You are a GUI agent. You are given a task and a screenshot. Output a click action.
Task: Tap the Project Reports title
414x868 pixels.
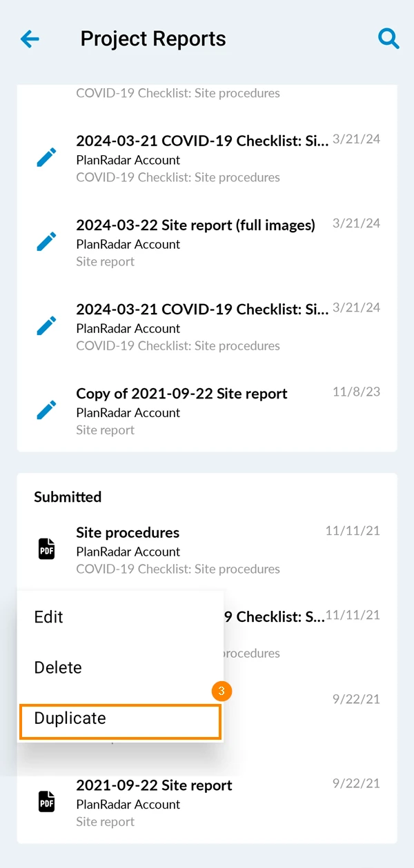(x=153, y=39)
